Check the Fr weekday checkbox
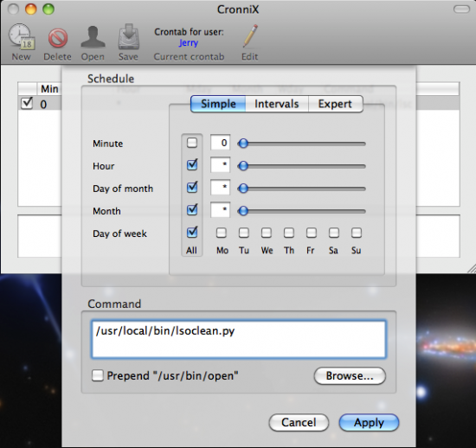The width and height of the screenshot is (476, 448). 312,233
